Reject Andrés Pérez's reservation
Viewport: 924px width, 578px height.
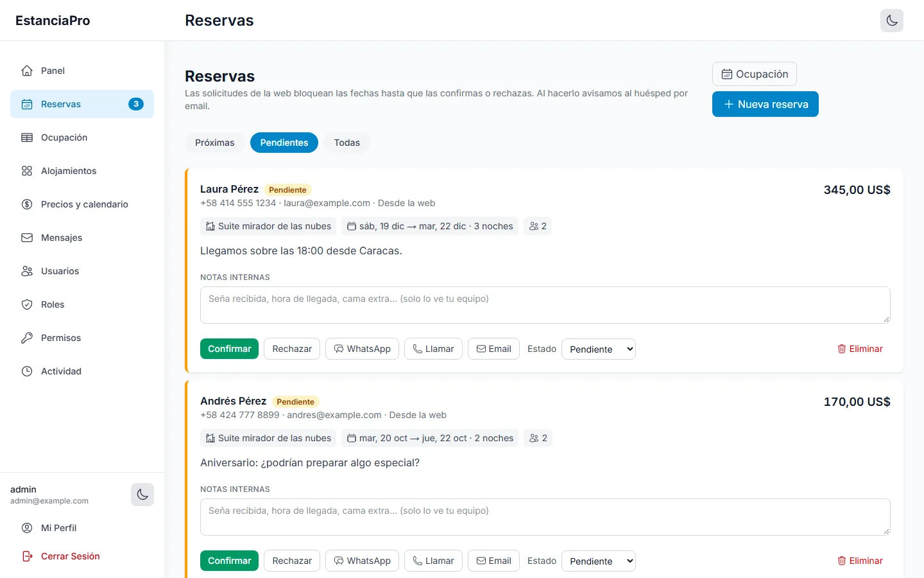click(292, 561)
